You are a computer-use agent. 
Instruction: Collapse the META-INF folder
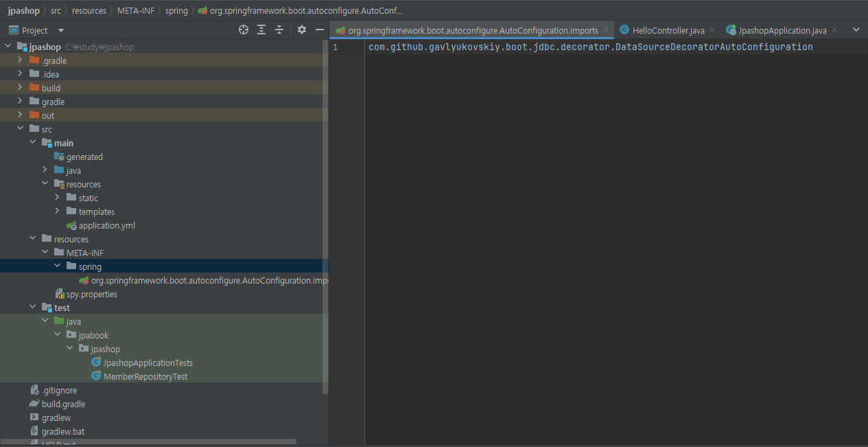pyautogui.click(x=45, y=253)
